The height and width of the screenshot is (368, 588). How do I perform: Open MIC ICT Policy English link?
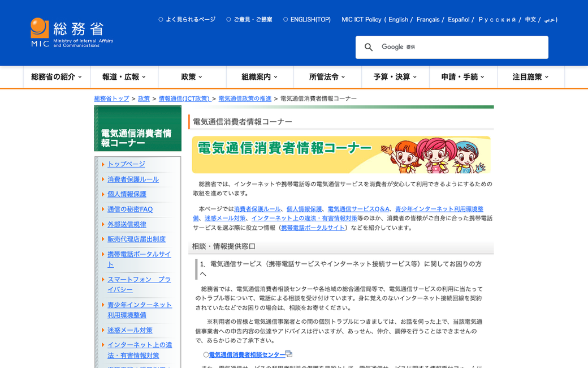(398, 19)
